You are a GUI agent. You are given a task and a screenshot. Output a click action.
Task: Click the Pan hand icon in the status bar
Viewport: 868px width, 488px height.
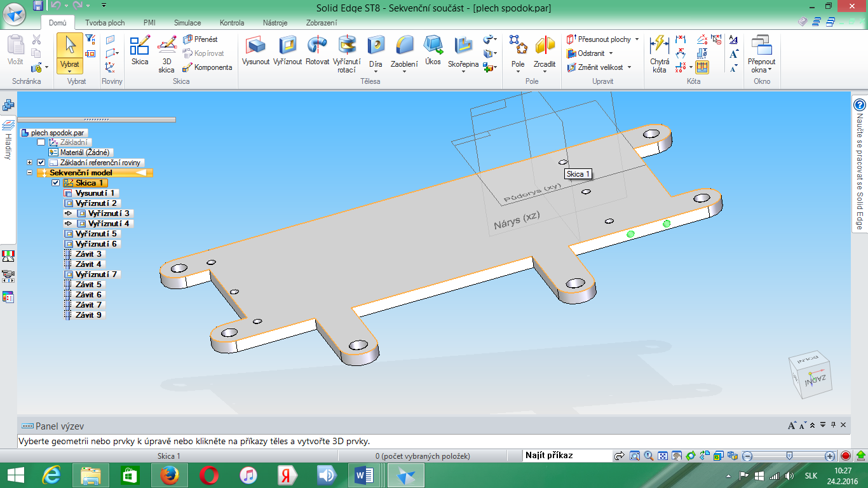click(675, 456)
